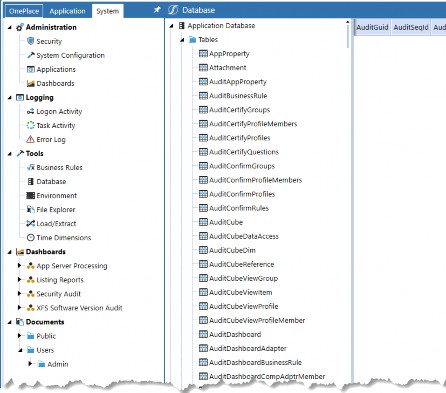Collapse the Administration section

[x=10, y=27]
